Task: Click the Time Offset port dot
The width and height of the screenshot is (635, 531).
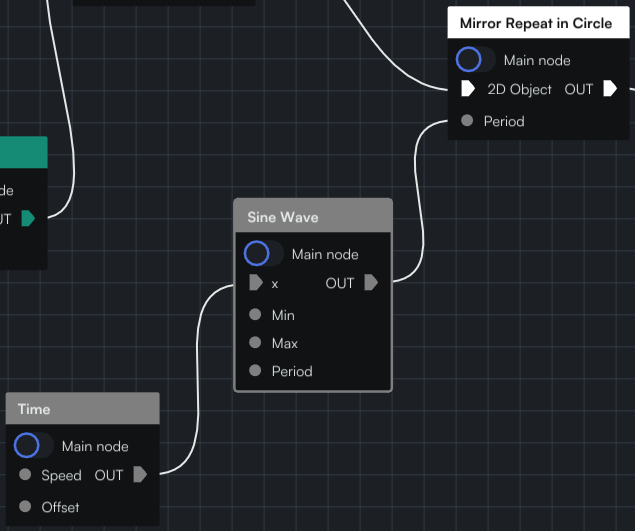Action: (x=25, y=506)
